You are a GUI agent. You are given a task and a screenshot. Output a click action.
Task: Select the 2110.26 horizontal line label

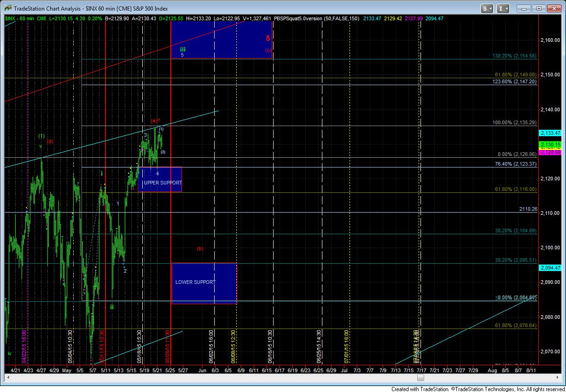click(528, 209)
